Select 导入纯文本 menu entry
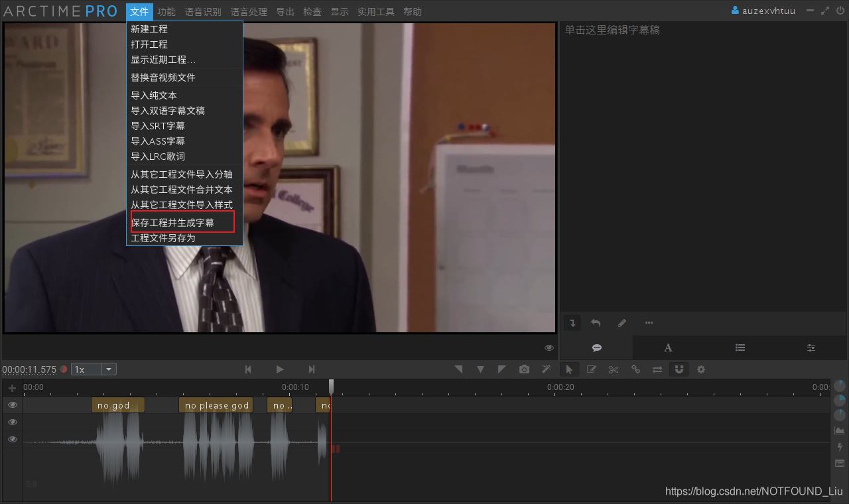 (184, 95)
